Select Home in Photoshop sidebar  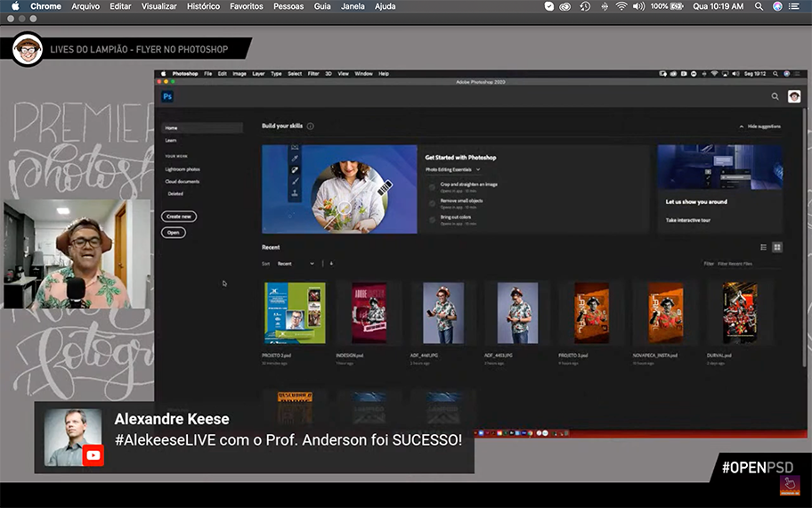click(x=202, y=127)
